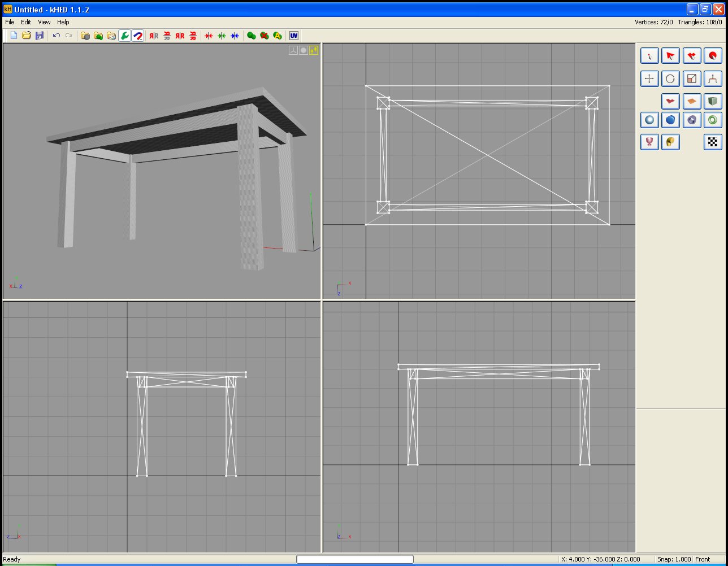The image size is (728, 566).
Task: Click the first vertical flip R icon
Action: (167, 36)
